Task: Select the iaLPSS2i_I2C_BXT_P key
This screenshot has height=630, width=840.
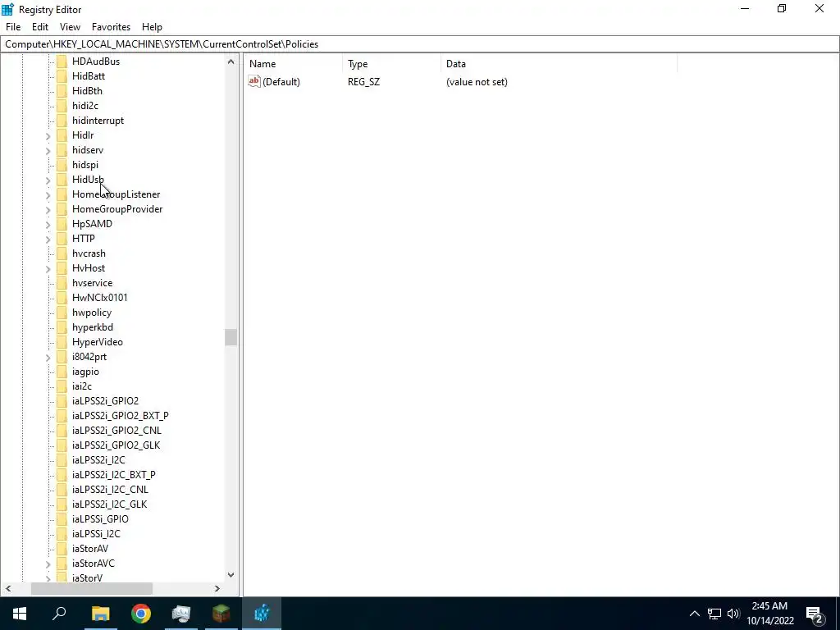Action: point(113,475)
